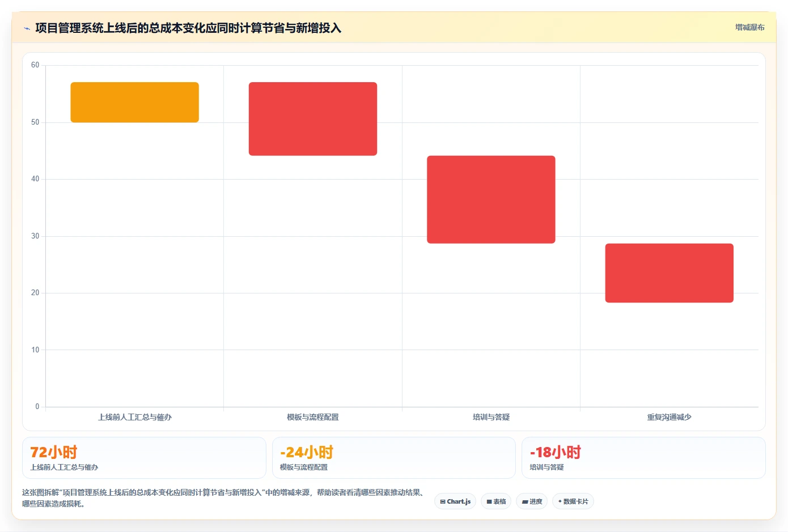Viewport: 788px width, 532px height.
Task: Click x-axis label 培训与答疑
Action: [x=491, y=417]
